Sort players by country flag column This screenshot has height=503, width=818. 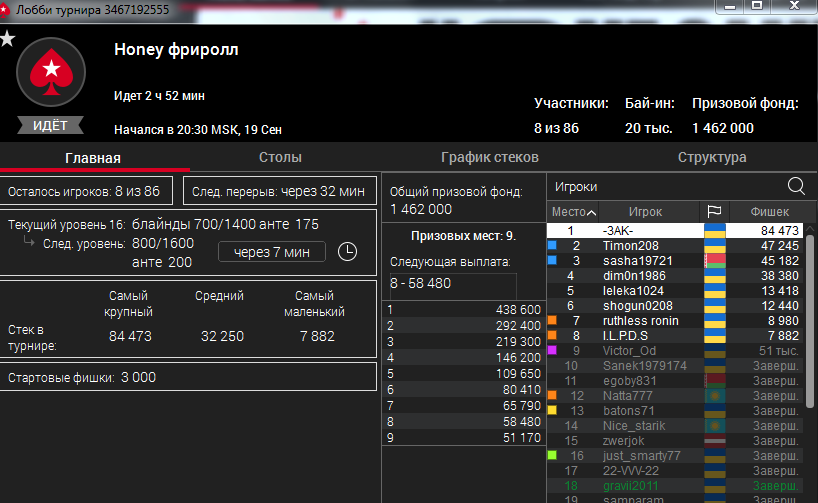pyautogui.click(x=714, y=211)
